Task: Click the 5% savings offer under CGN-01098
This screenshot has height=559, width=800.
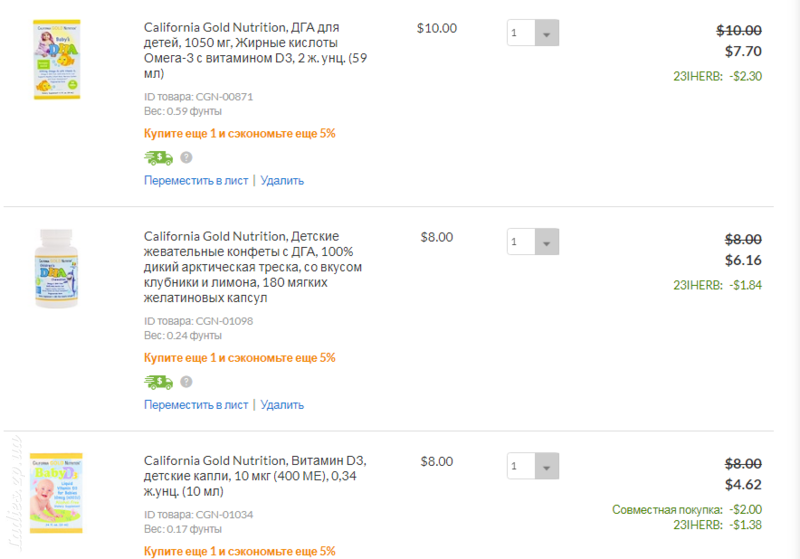Action: pyautogui.click(x=240, y=358)
